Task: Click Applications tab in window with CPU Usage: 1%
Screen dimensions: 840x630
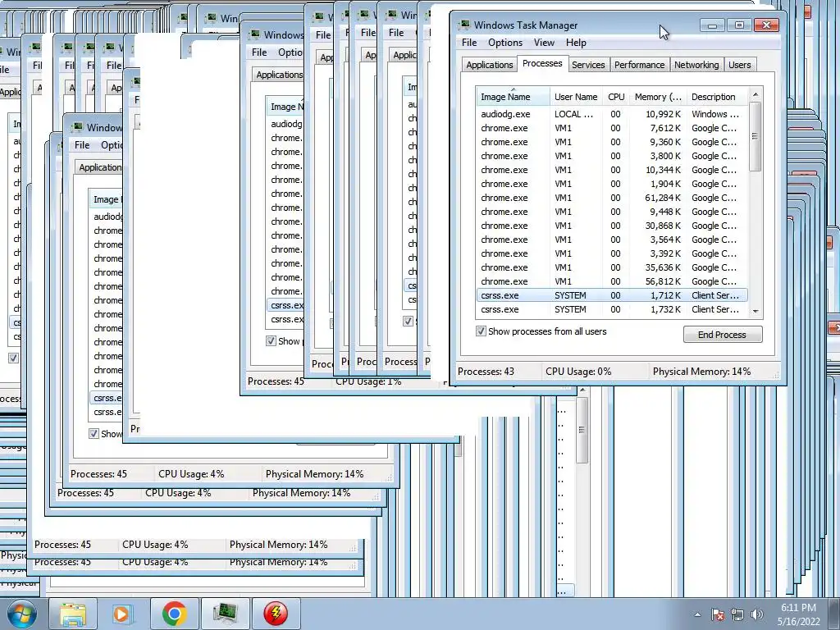Action: click(x=278, y=75)
